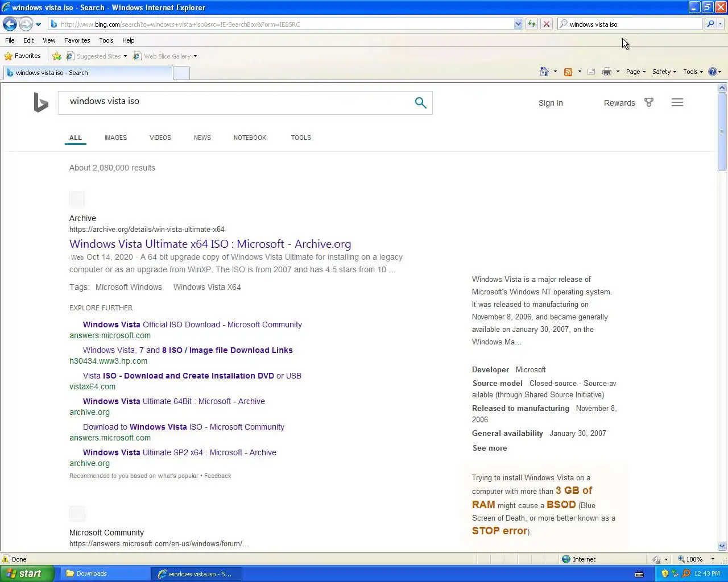Viewport: 728px width, 582px height.
Task: Click the scrollbar down arrow
Action: [722, 546]
